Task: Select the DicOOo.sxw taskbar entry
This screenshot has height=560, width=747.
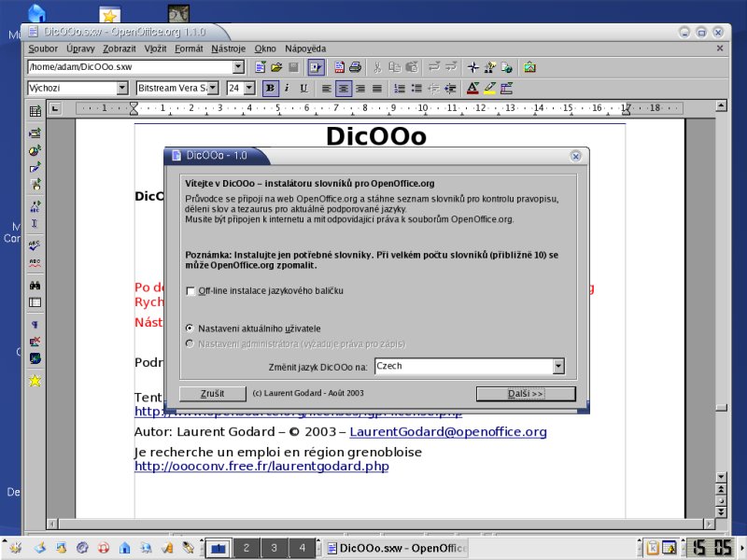Action: coord(397,548)
